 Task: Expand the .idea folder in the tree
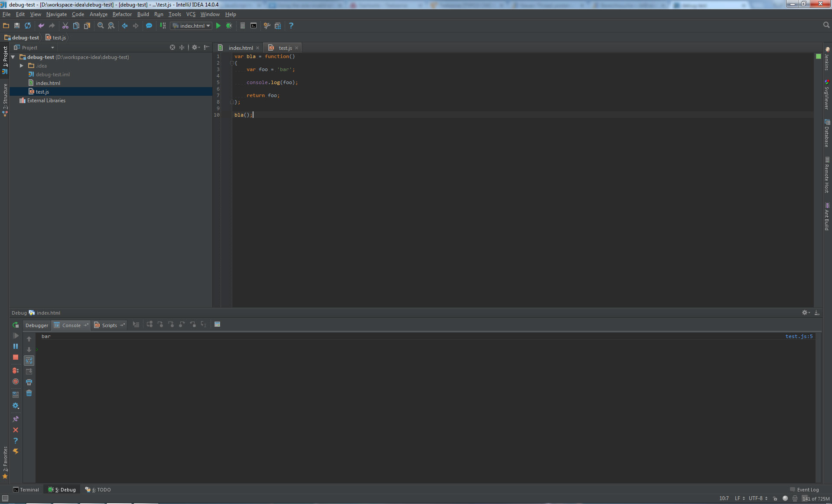coord(22,65)
